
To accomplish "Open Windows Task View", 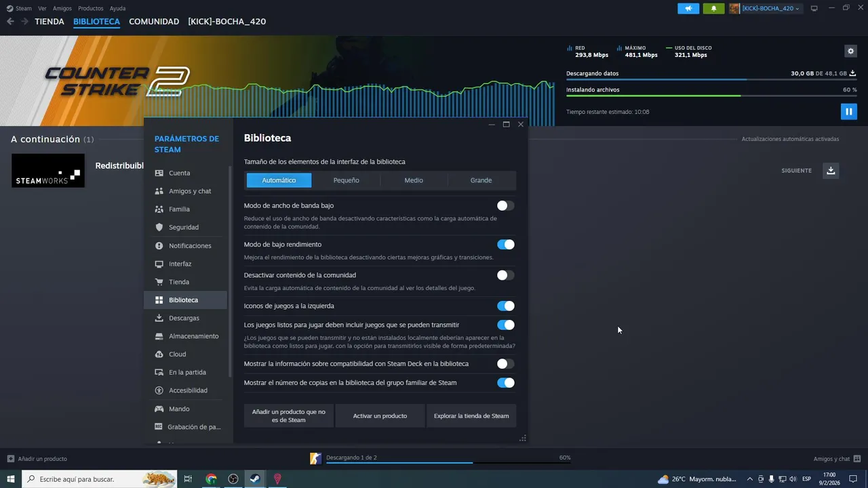I will tap(189, 479).
